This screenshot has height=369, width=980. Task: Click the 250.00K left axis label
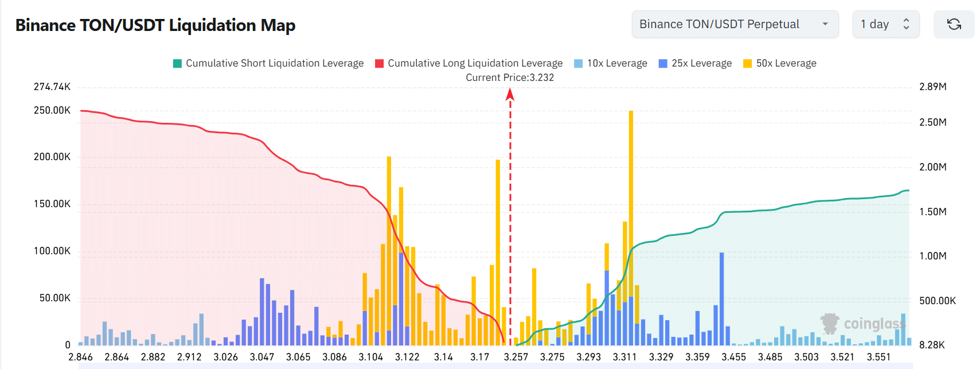click(52, 110)
